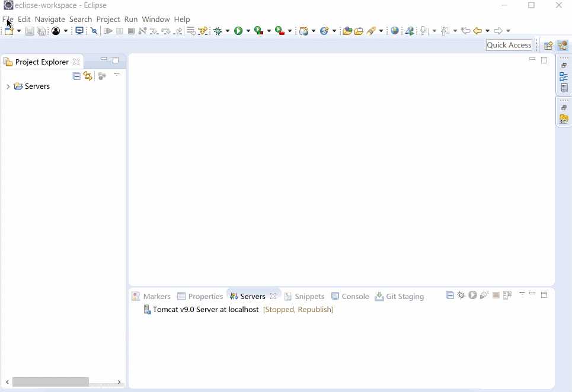The image size is (572, 392).
Task: Open the Search menu
Action: (81, 20)
